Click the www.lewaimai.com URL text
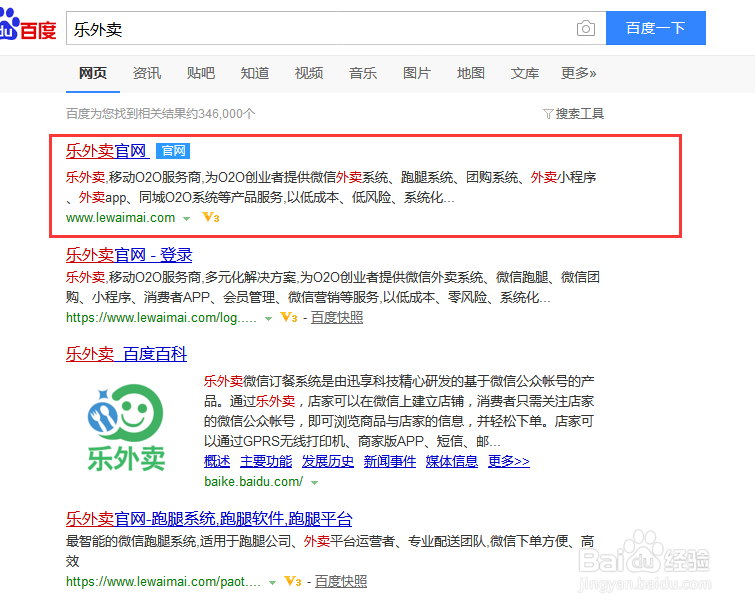Image resolution: width=755 pixels, height=610 pixels. click(x=120, y=218)
